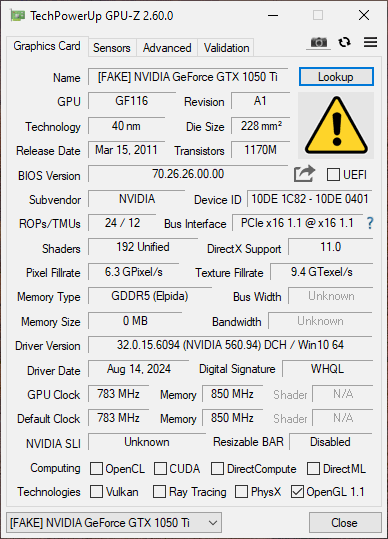The width and height of the screenshot is (388, 539).
Task: Click the BIOS export share icon
Action: click(304, 174)
